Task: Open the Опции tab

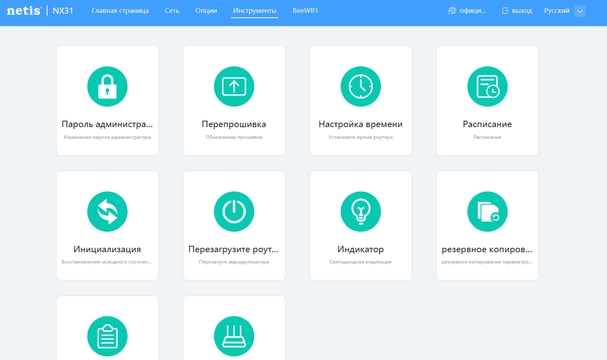Action: (206, 11)
